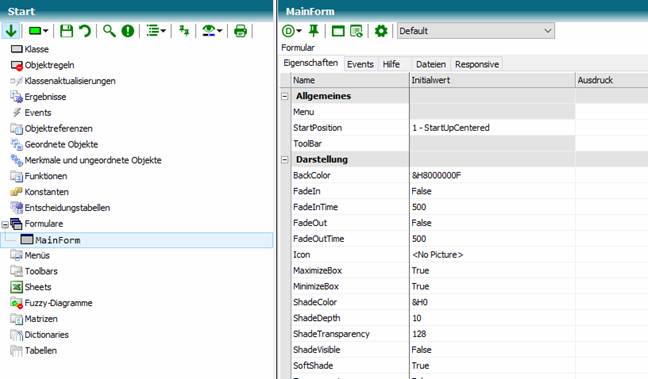Switch to the Events tab in MainForm
Image resolution: width=648 pixels, height=379 pixels.
click(360, 64)
